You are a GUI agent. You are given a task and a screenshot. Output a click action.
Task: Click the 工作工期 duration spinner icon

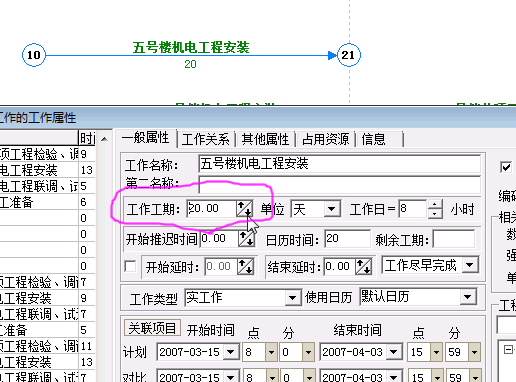[x=244, y=209]
